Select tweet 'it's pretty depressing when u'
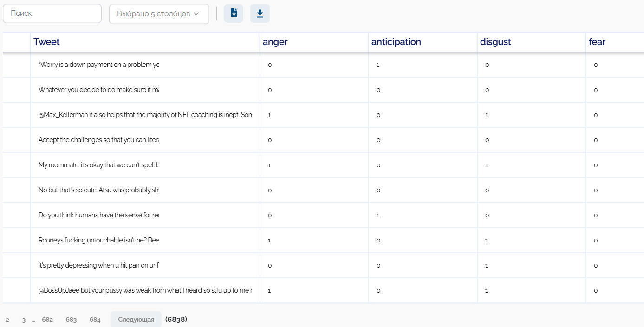Screen dimensions: 644x327 point(145,266)
